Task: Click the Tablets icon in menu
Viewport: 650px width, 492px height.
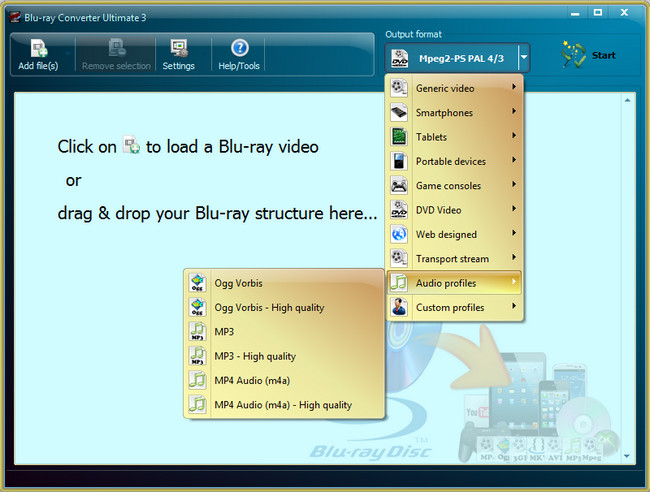Action: pyautogui.click(x=399, y=137)
